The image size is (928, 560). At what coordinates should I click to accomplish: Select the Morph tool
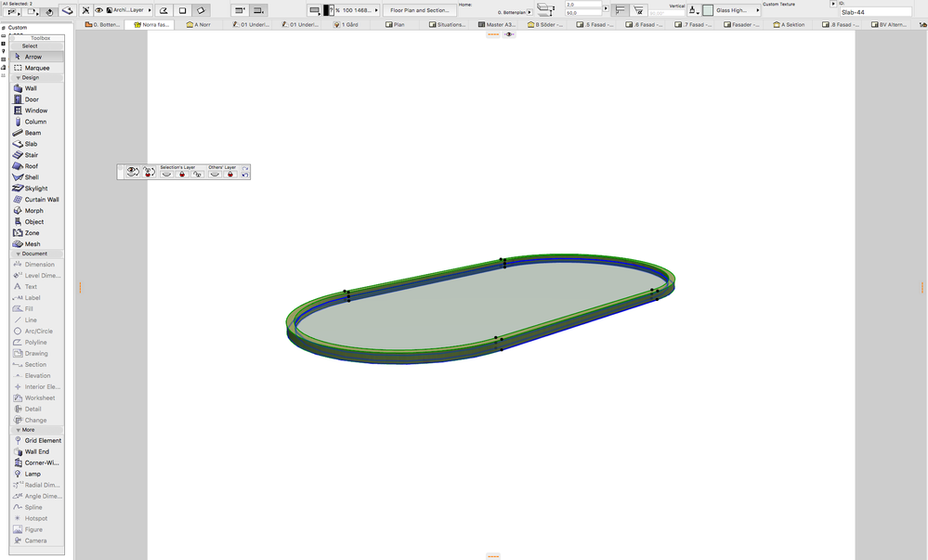coord(37,211)
